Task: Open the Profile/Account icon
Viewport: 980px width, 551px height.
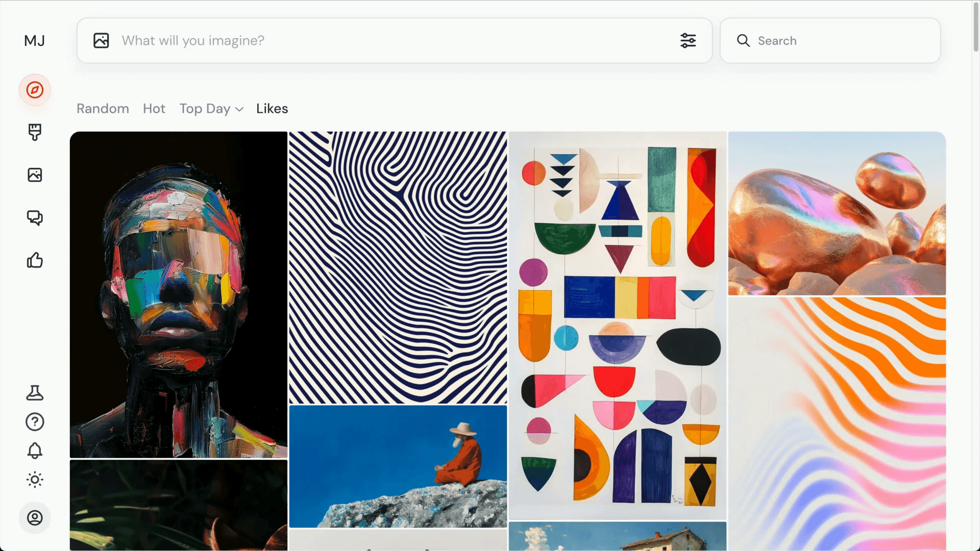Action: click(x=34, y=517)
